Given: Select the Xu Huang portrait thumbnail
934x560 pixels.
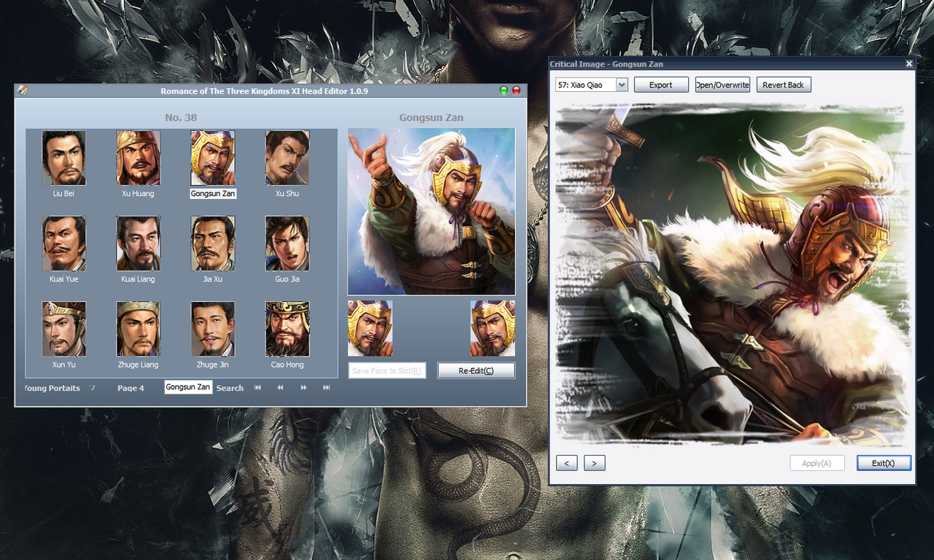Looking at the screenshot, I should [x=138, y=157].
